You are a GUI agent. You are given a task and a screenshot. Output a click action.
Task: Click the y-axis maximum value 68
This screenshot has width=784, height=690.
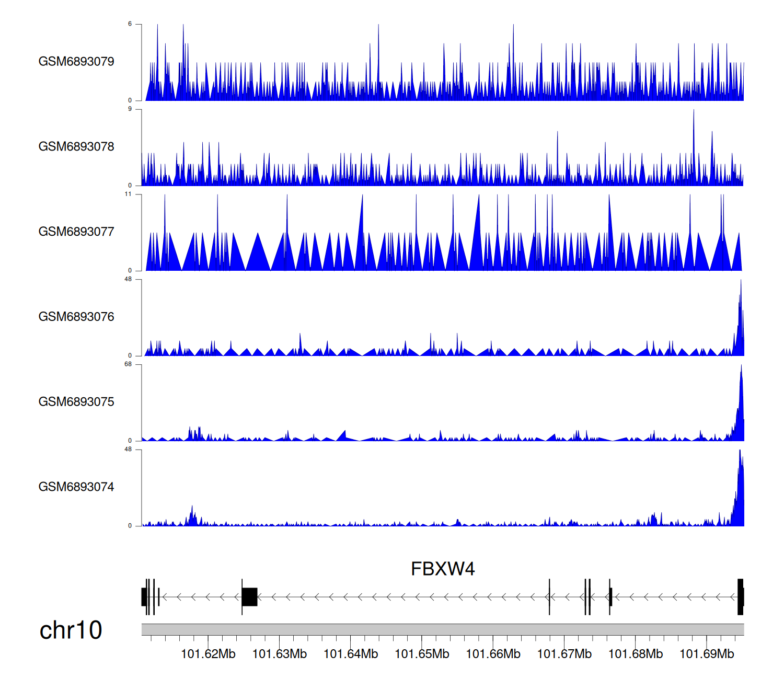coord(128,364)
